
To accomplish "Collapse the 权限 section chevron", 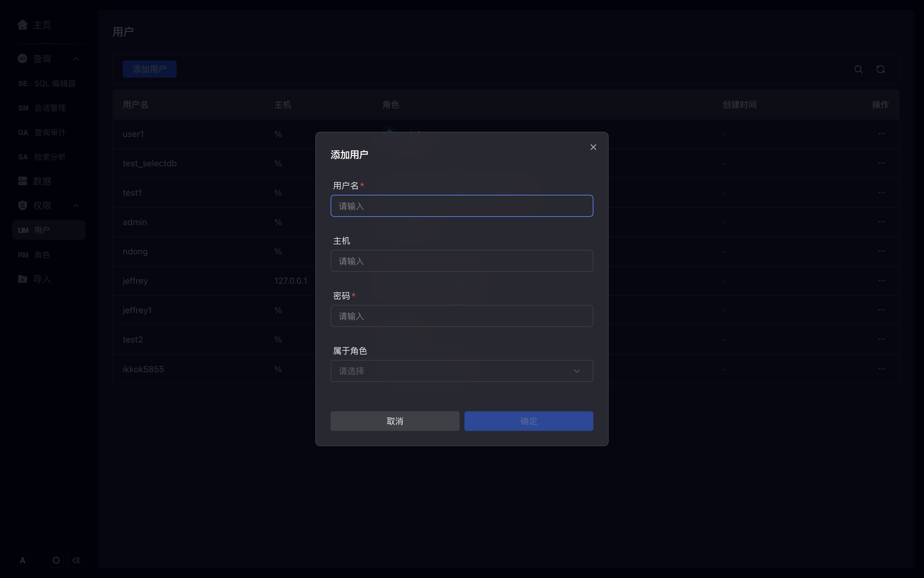I will 75,206.
